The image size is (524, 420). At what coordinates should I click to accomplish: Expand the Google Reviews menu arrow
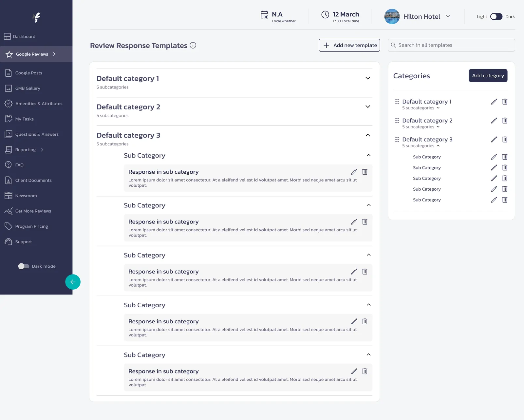click(54, 54)
